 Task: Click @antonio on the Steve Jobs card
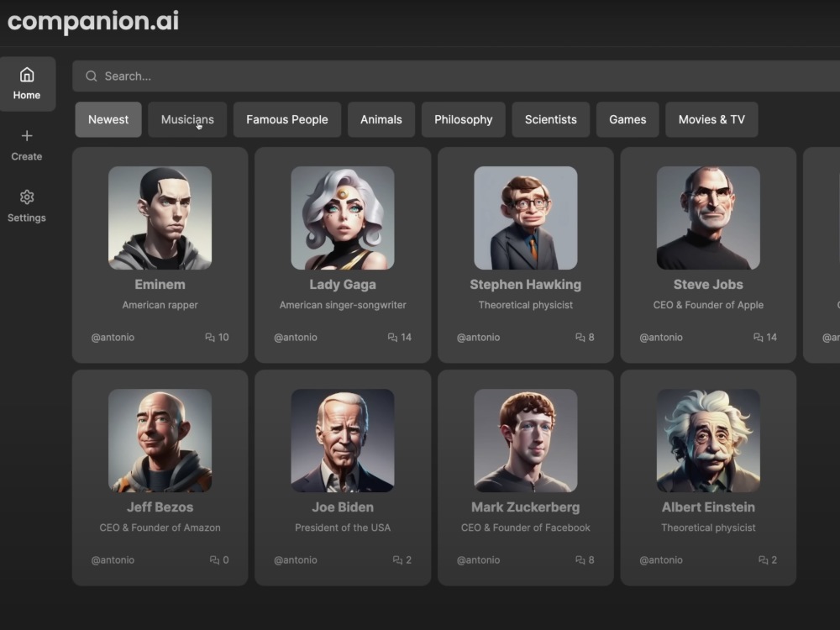(x=661, y=338)
